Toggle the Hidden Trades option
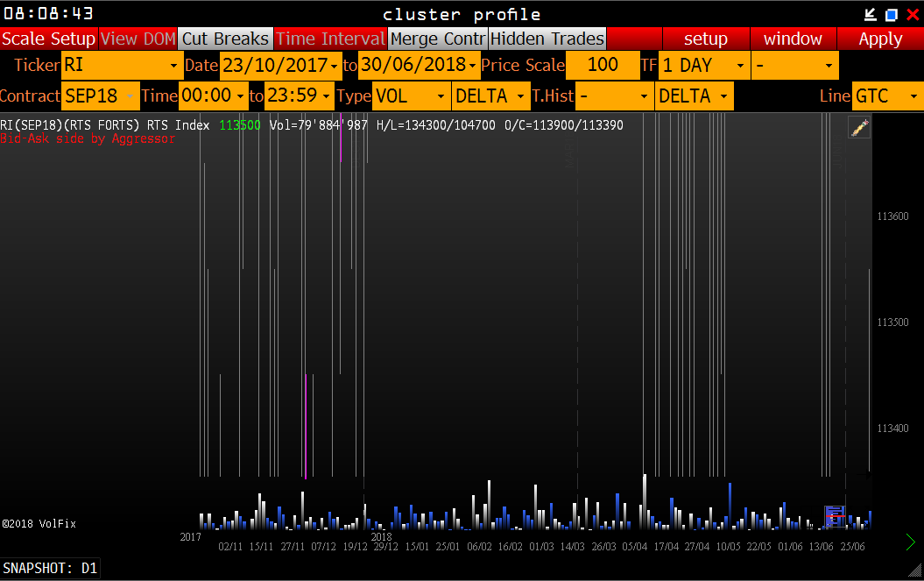The width and height of the screenshot is (924, 581). pos(547,39)
